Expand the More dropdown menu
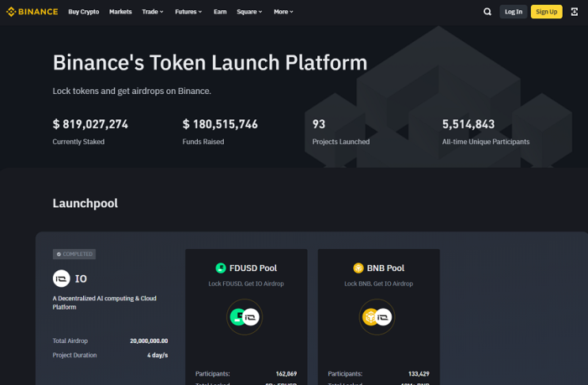The width and height of the screenshot is (588, 385). pos(283,12)
